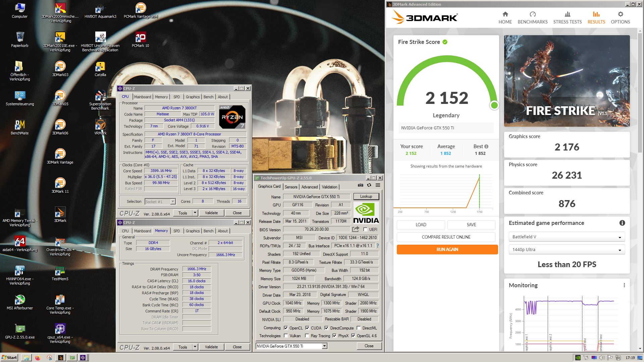Expand Tools dropdown arrow in lower CPU-Z window

click(195, 347)
